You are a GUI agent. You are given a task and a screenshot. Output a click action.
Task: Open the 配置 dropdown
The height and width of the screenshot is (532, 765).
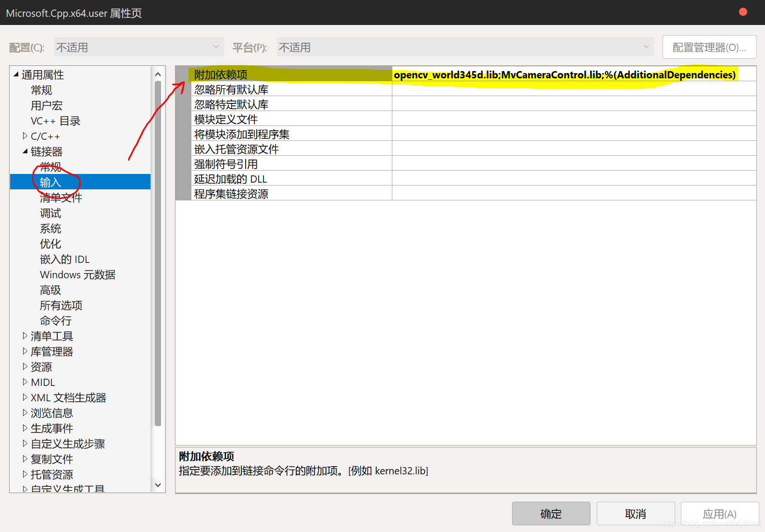[x=138, y=47]
